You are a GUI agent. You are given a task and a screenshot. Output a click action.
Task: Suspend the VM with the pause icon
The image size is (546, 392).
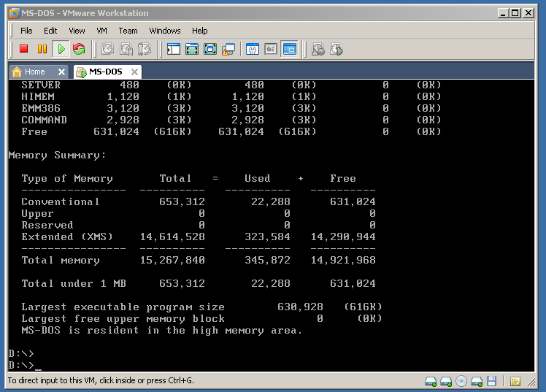(x=42, y=49)
